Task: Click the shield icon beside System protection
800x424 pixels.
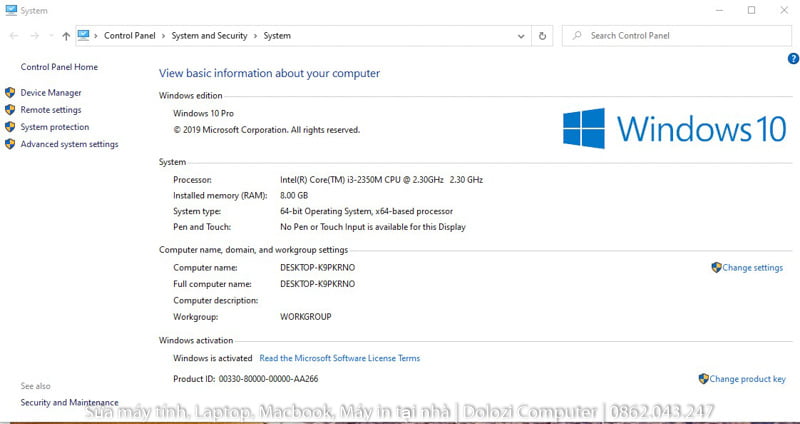Action: pyautogui.click(x=10, y=127)
